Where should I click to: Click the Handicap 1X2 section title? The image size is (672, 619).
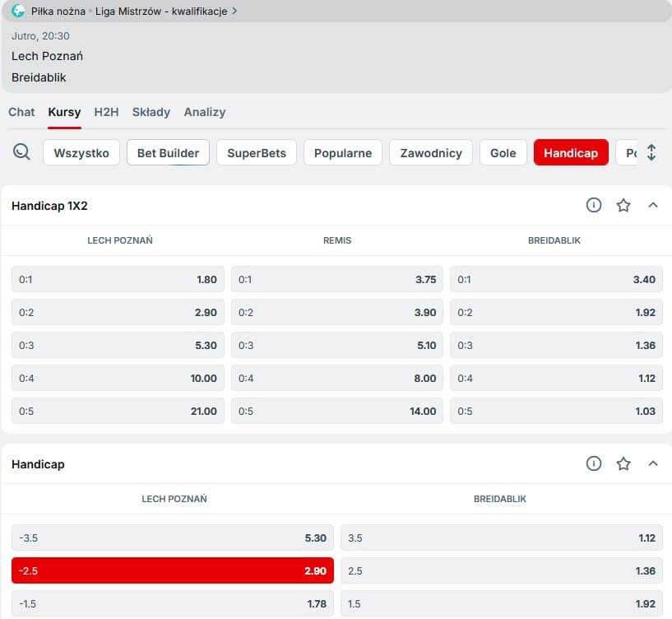tap(49, 206)
